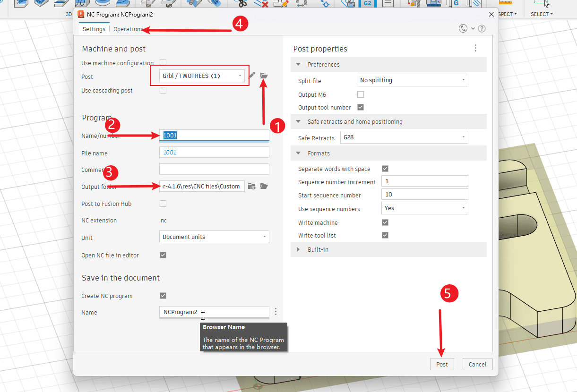The height and width of the screenshot is (392, 577).
Task: Click the help question mark icon
Action: [482, 29]
